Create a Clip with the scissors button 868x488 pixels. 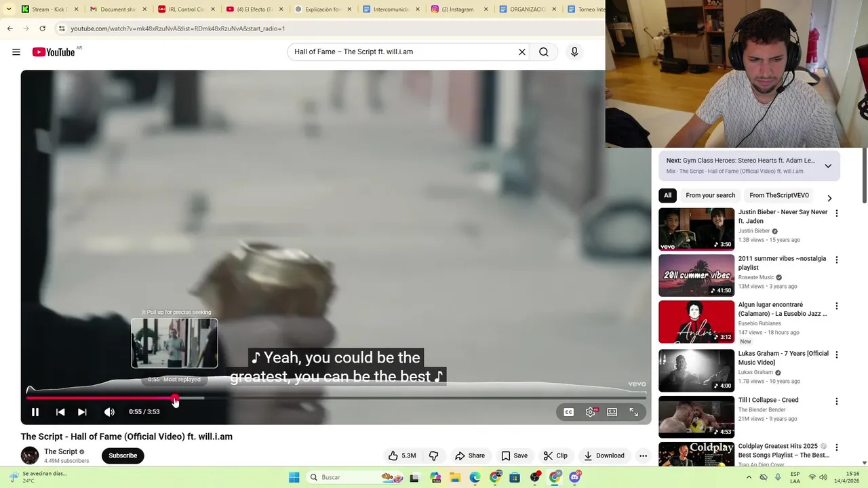tap(555, 455)
